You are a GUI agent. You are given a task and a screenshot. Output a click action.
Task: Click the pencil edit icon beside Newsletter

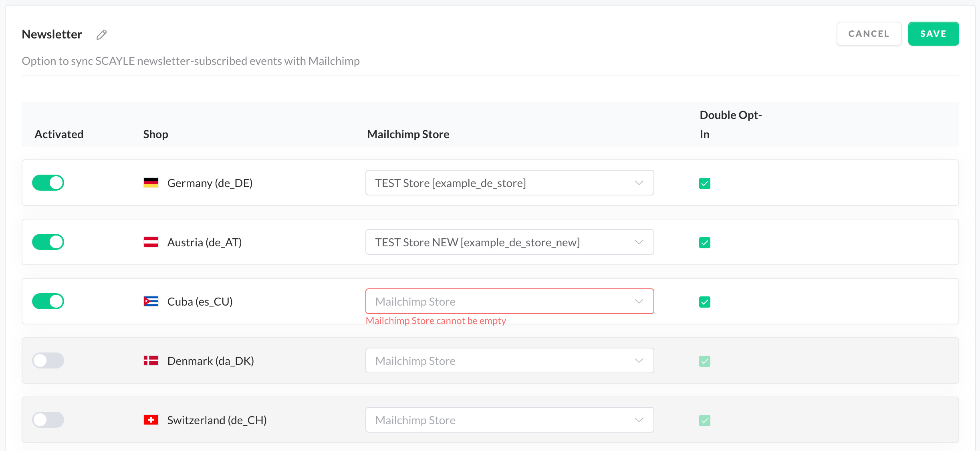tap(102, 35)
